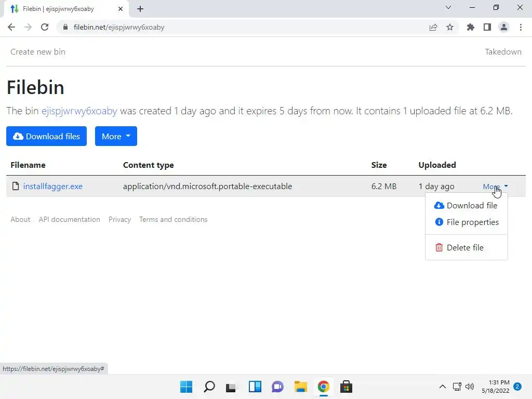Choose Download file from the menu
Screen dimensions: 532x399
click(466, 206)
